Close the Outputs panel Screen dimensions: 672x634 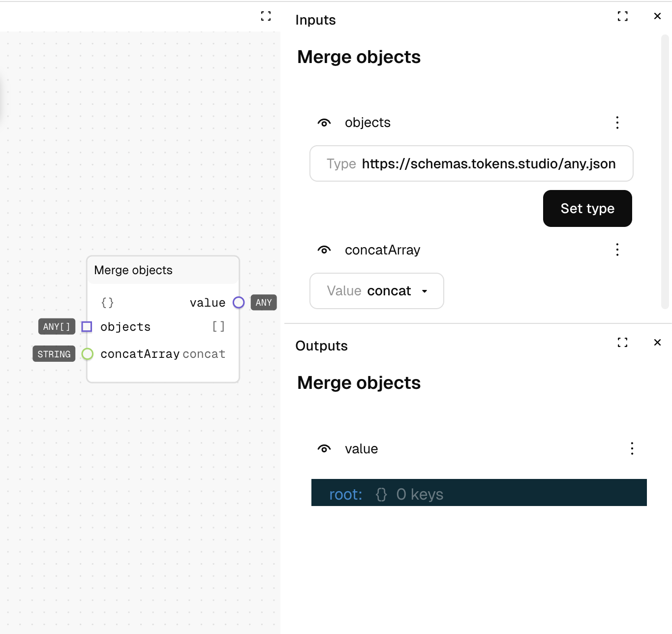[x=657, y=343]
